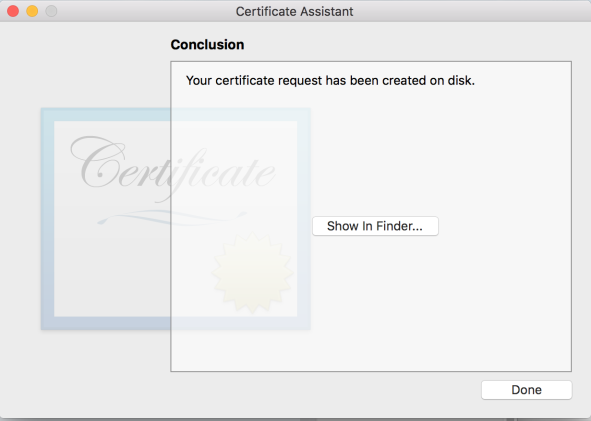Click the gold starburst seal on certificate
The width and height of the screenshot is (591, 421).
tap(252, 273)
